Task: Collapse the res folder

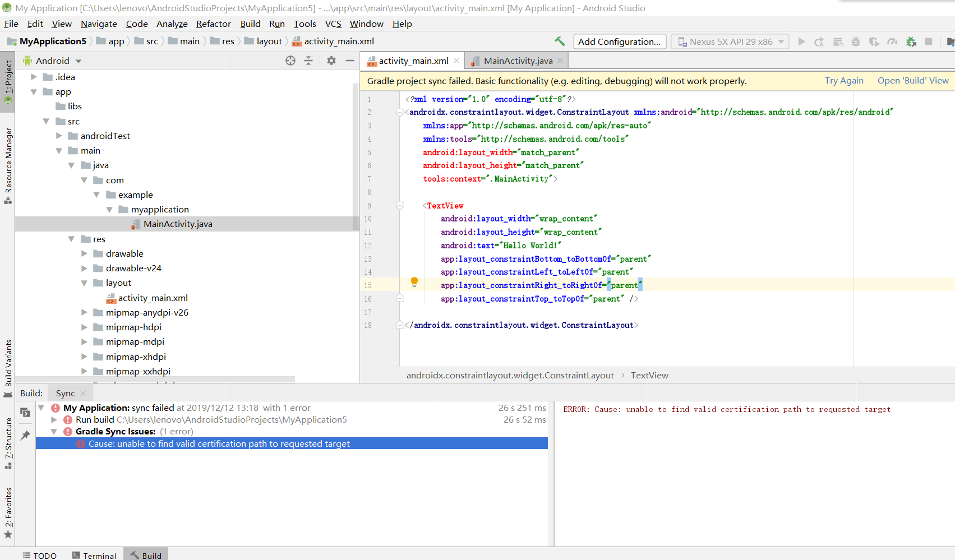Action: pyautogui.click(x=72, y=239)
